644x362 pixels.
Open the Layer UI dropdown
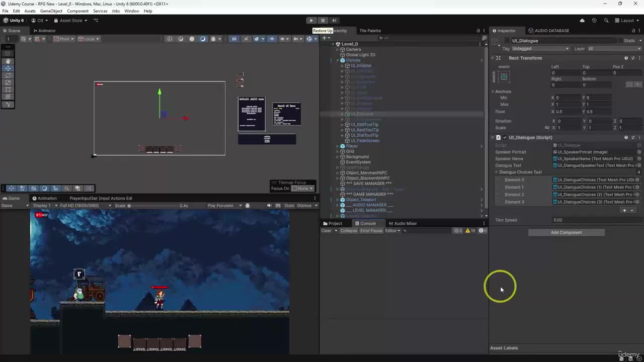614,49
